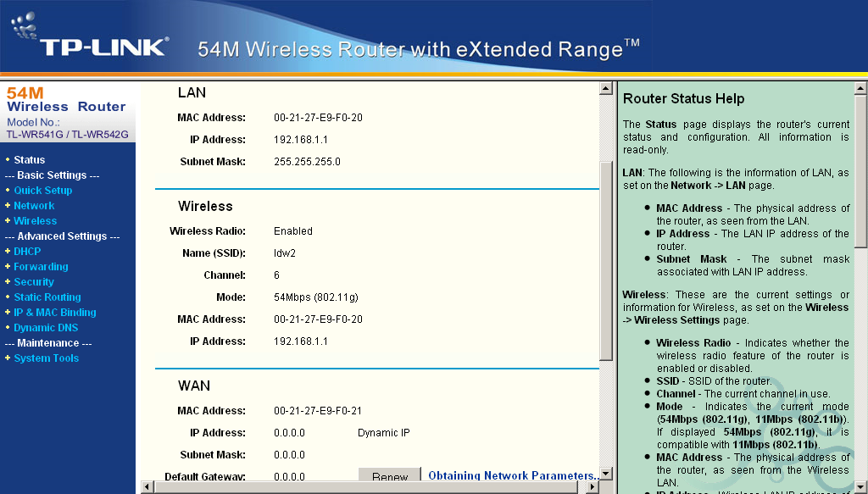The image size is (868, 494).
Task: Click the main content scroll-down arrow
Action: [605, 474]
